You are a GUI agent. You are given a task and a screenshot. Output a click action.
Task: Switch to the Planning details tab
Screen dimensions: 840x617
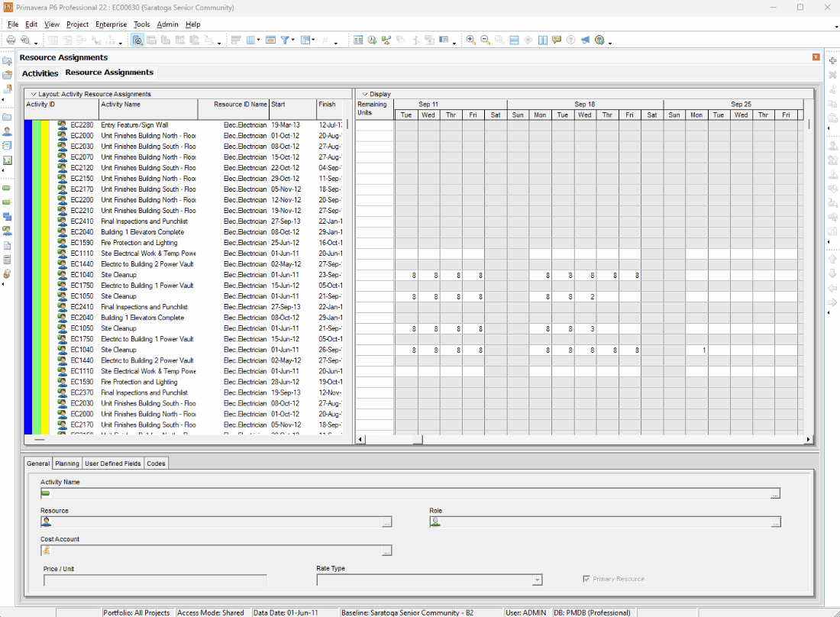pyautogui.click(x=67, y=464)
